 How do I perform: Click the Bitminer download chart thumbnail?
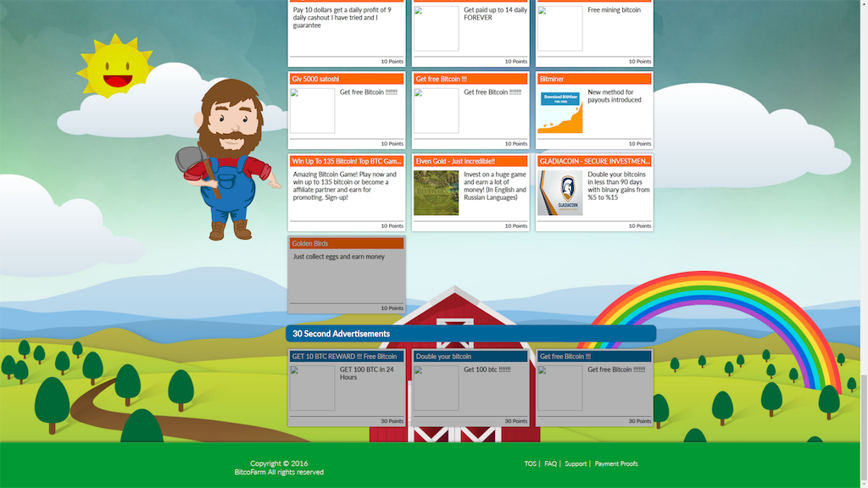(x=560, y=111)
